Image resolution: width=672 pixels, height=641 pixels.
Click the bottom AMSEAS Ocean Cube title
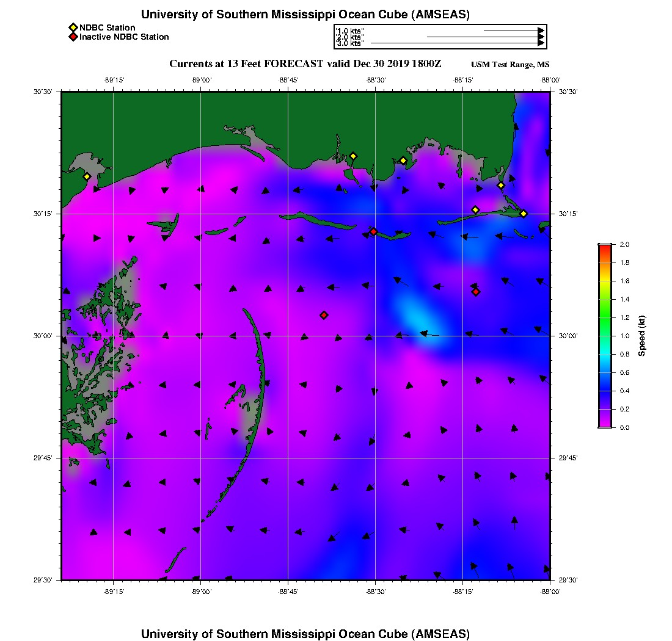coord(305,633)
